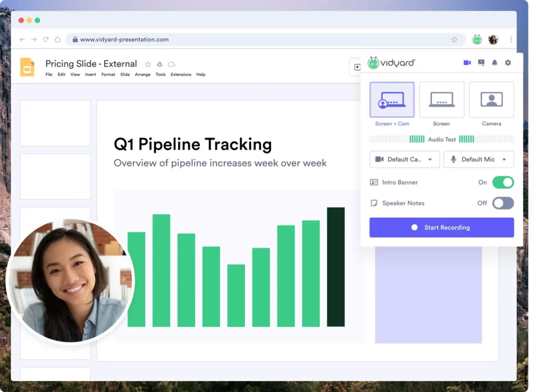Viewport: 538px width, 392px height.
Task: Choose Screen only recording mode
Action: pos(441,100)
